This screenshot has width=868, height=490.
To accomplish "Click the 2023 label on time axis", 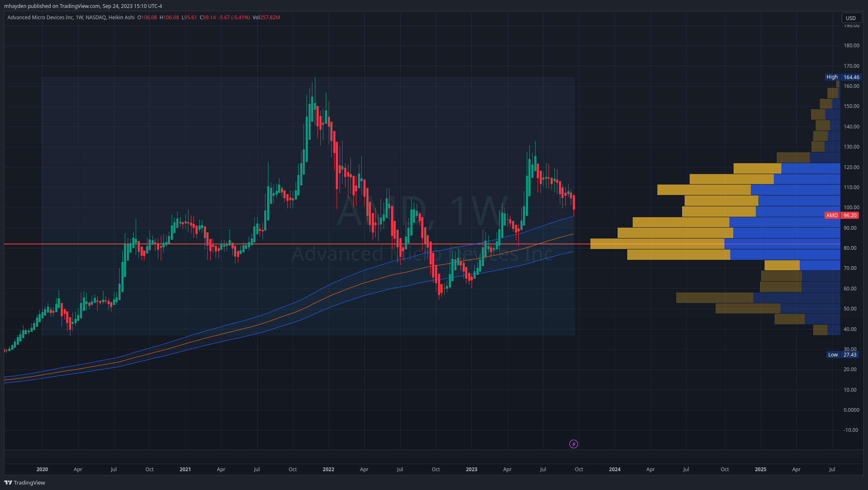I will click(x=471, y=469).
